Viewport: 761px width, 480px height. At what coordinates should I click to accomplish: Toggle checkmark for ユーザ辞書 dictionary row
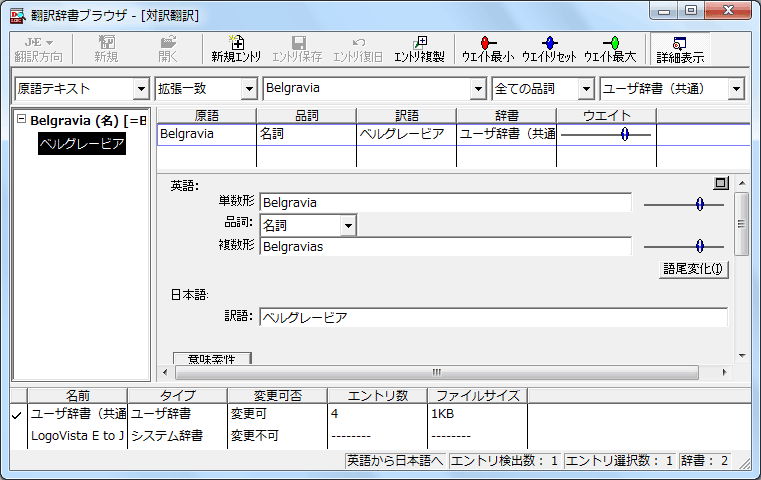[x=17, y=414]
